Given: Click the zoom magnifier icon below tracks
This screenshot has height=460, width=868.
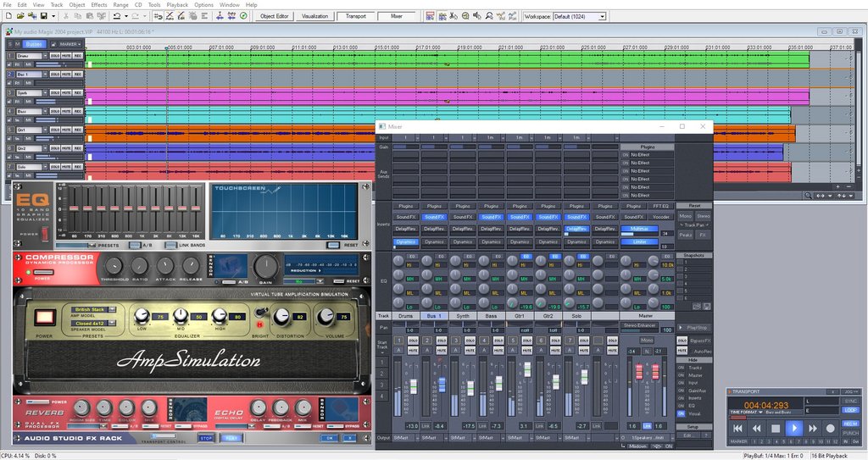Looking at the screenshot, I should pyautogui.click(x=808, y=196).
